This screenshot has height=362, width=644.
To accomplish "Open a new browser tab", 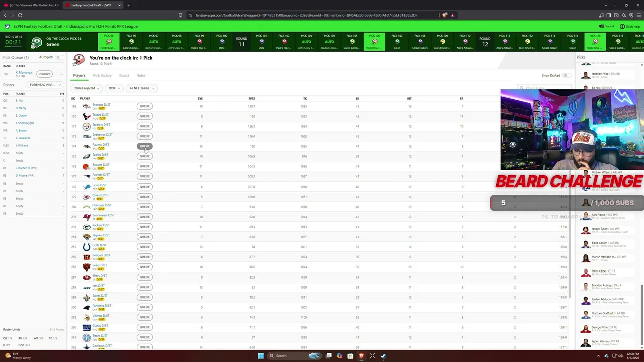I will point(129,5).
